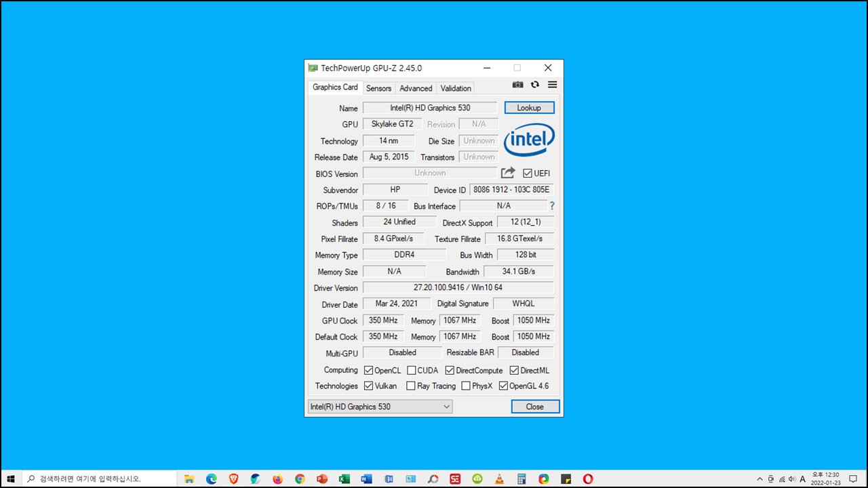Click the Windows Start button
This screenshot has height=488, width=868.
(x=11, y=479)
